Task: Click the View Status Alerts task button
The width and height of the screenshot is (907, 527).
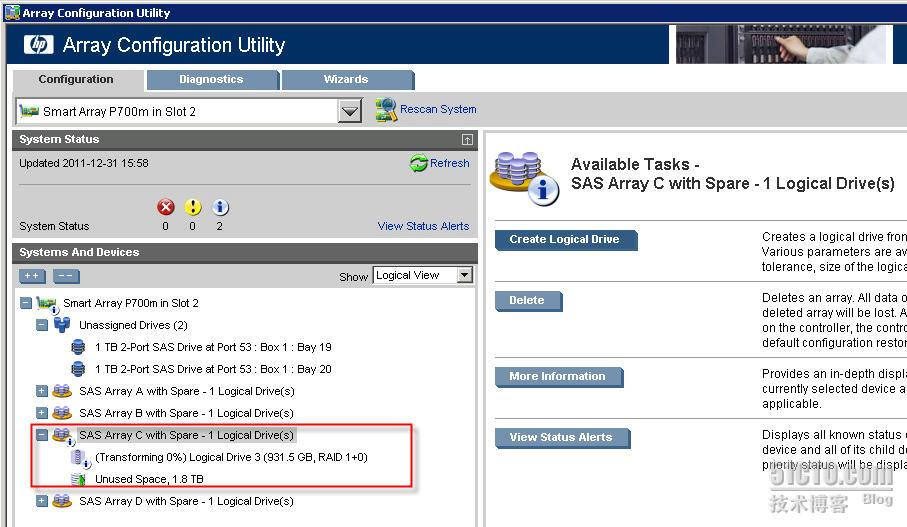Action: click(x=562, y=438)
